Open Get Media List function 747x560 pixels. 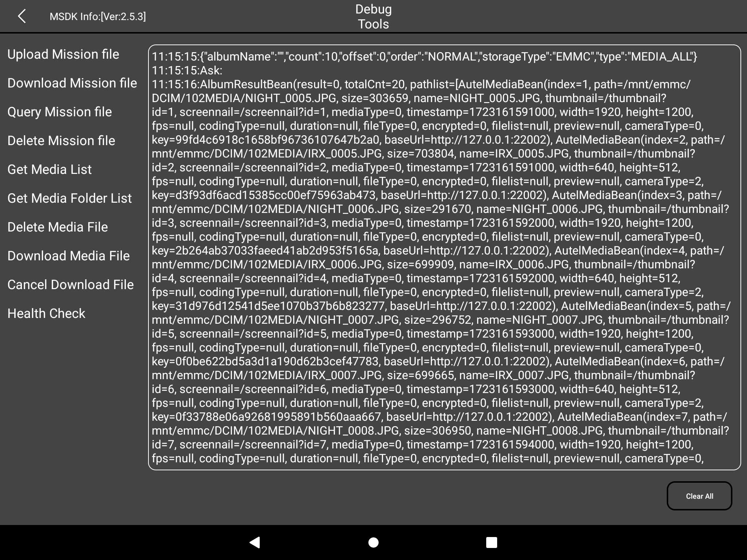click(x=49, y=170)
